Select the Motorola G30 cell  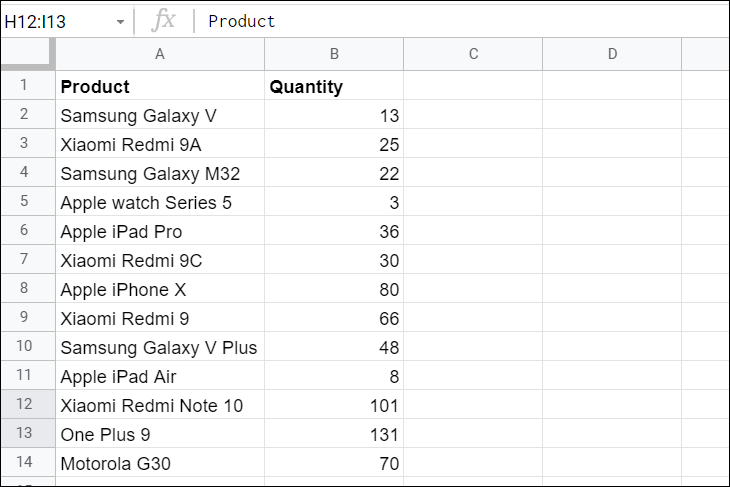coord(160,462)
